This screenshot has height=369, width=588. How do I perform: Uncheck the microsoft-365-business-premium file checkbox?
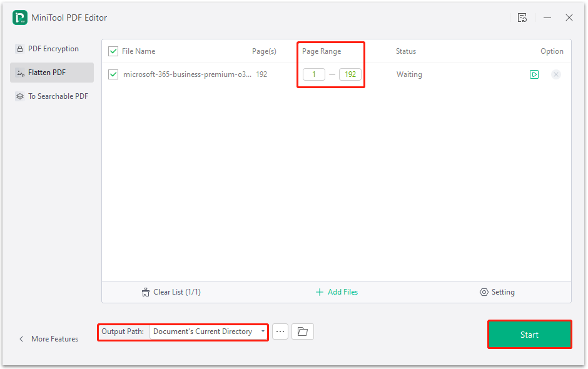[x=113, y=74]
